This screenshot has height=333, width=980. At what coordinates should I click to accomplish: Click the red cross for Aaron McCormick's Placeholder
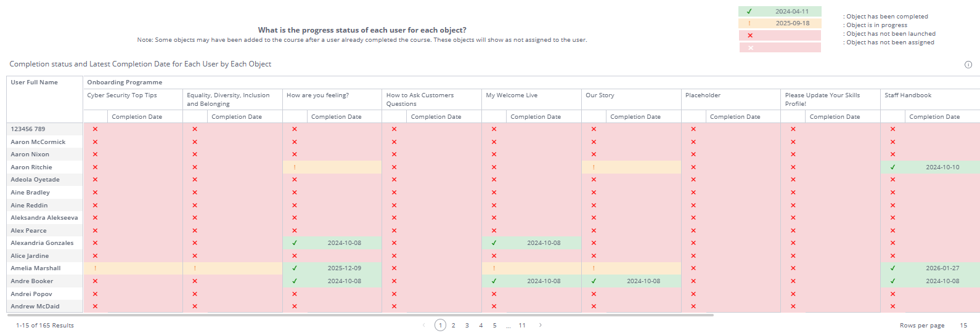693,142
